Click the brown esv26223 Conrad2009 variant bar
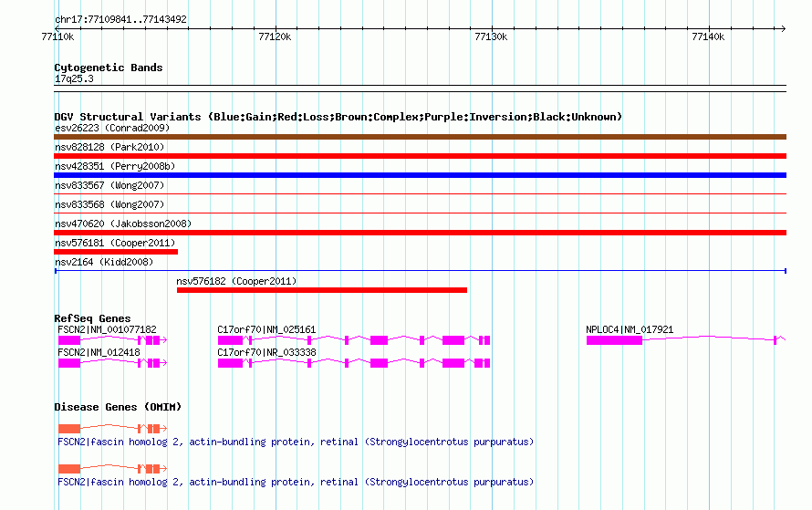Image resolution: width=812 pixels, height=510 pixels. pyautogui.click(x=420, y=137)
